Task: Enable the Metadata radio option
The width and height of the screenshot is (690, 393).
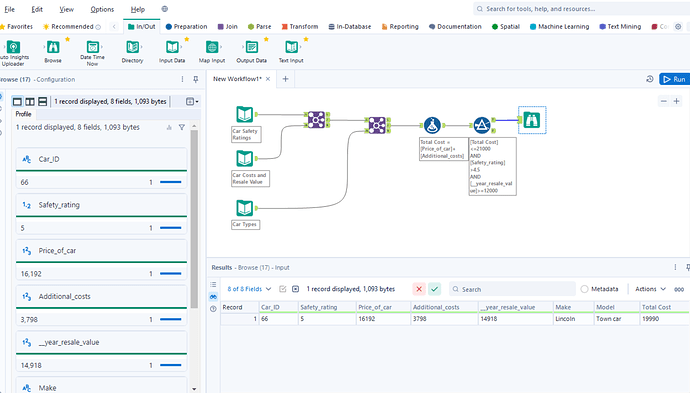Action: (x=584, y=289)
